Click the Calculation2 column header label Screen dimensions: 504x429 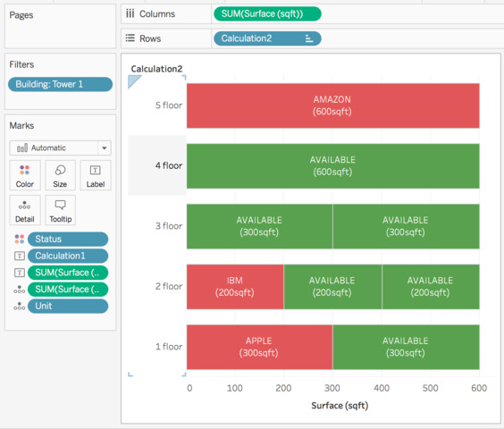[156, 69]
